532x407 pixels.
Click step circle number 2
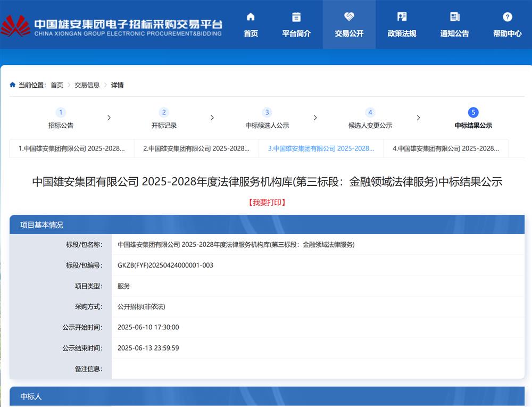coord(164,112)
